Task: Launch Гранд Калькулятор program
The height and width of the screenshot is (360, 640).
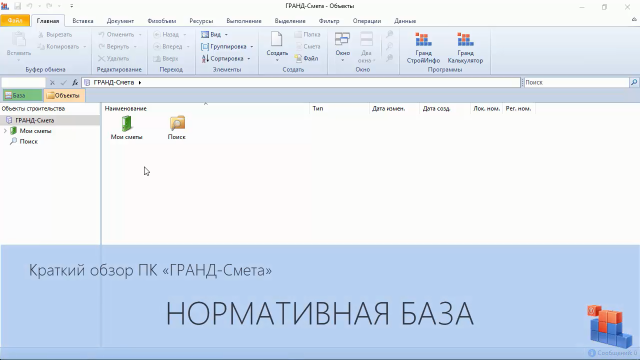Action: (465, 48)
